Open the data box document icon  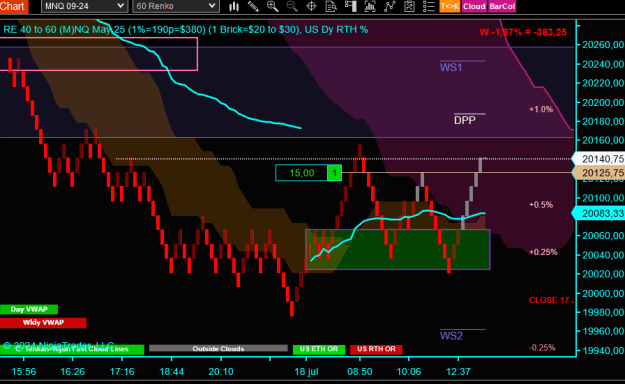click(x=331, y=6)
